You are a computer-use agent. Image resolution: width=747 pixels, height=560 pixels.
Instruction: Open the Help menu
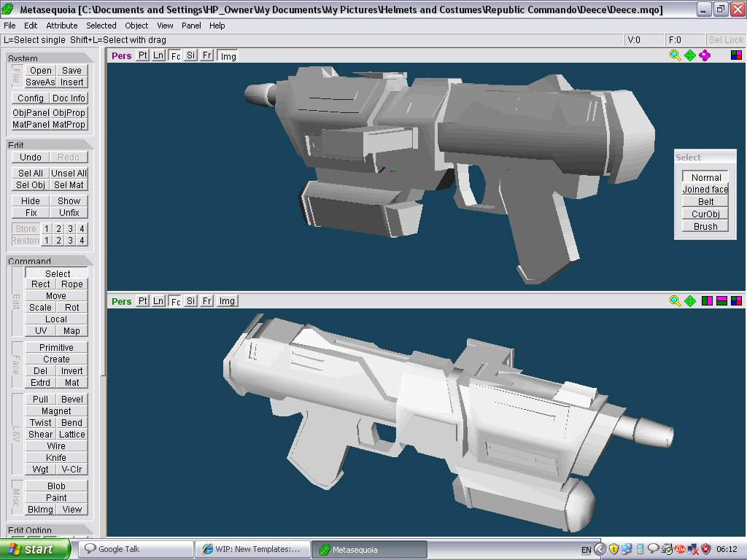coord(217,26)
